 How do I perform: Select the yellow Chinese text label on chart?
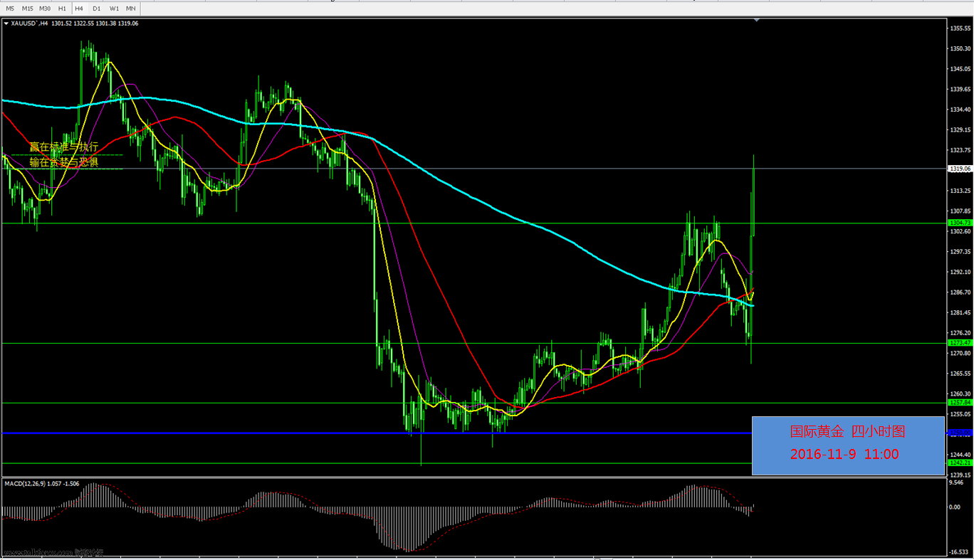63,154
